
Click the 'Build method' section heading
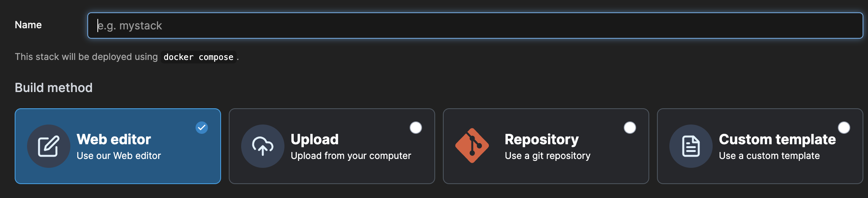(54, 88)
